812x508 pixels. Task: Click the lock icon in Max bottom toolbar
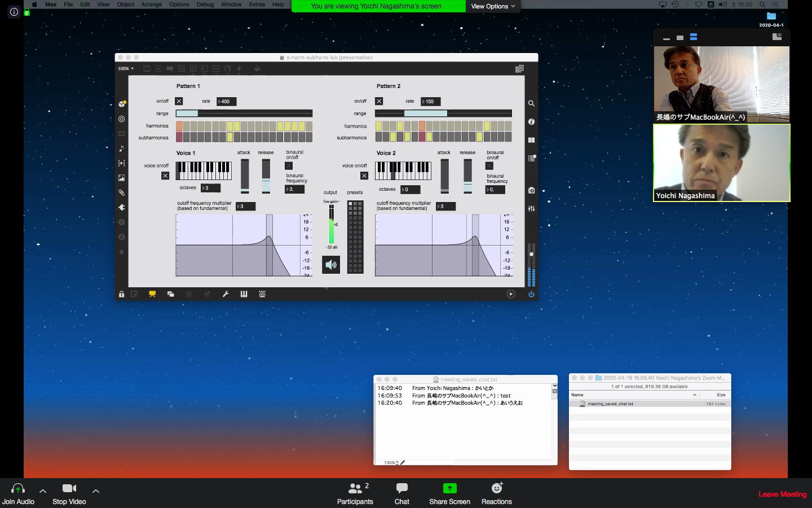pos(121,294)
